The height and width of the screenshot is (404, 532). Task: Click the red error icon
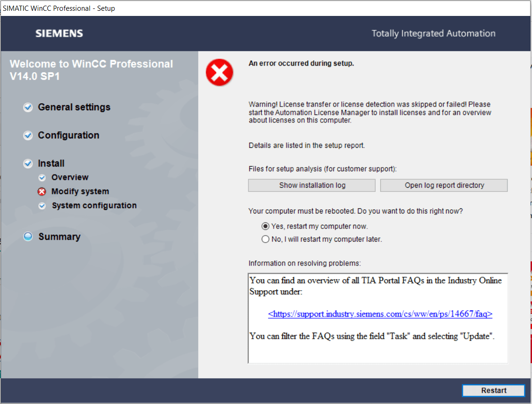coord(219,73)
